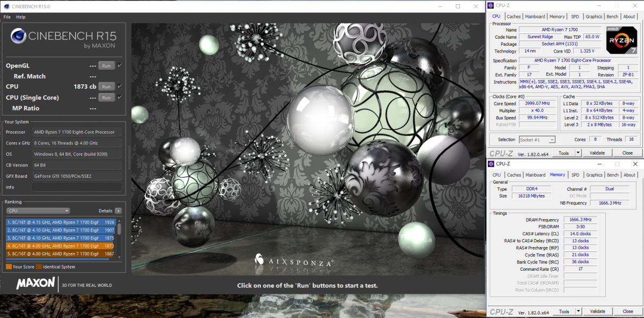The width and height of the screenshot is (644, 318).
Task: Click the Processor field AMD Ryzen 7 1700
Action: pos(77,132)
